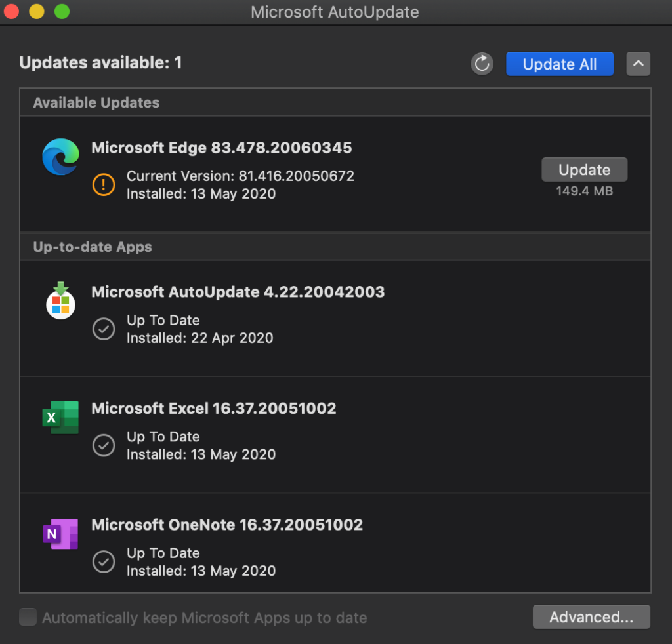This screenshot has width=672, height=644.
Task: Click the red close window button
Action: [12, 12]
